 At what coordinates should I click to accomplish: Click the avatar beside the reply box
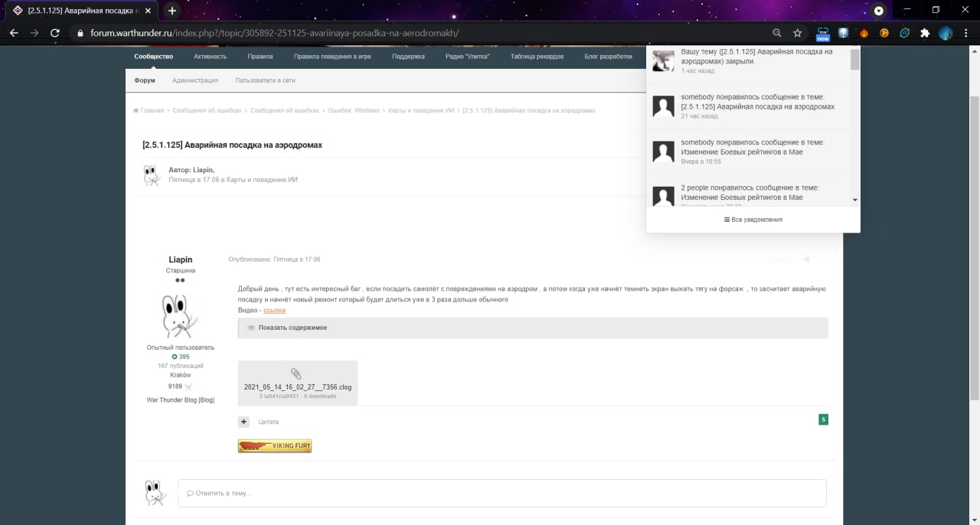pyautogui.click(x=155, y=493)
